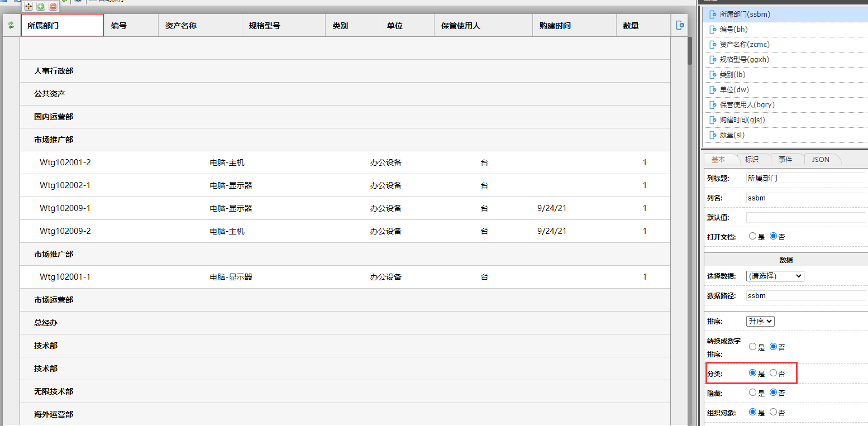Switch to the JSON tab
The image size is (868, 426).
point(820,160)
